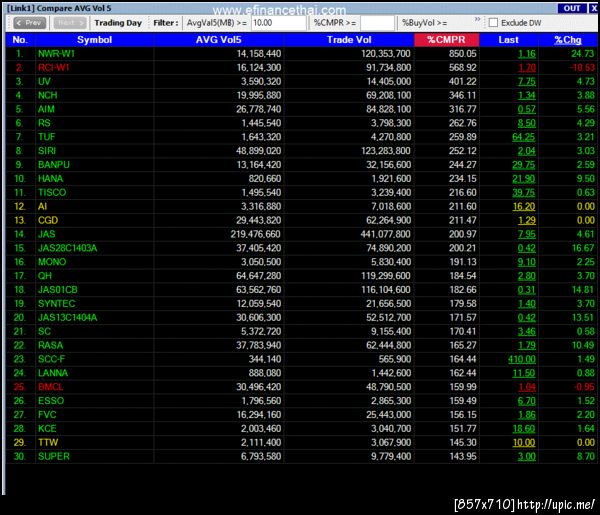This screenshot has width=600, height=515.
Task: Select symbol RS in the list
Action: [x=44, y=123]
